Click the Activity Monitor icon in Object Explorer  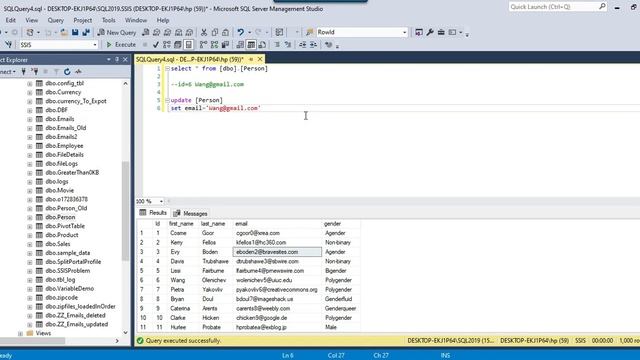(78, 72)
